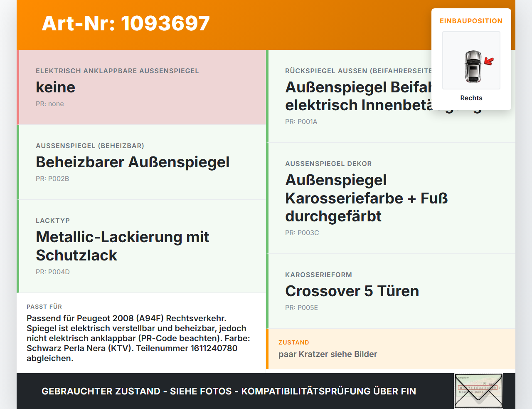Select the PR: P003C code
The height and width of the screenshot is (409, 532).
point(302,233)
